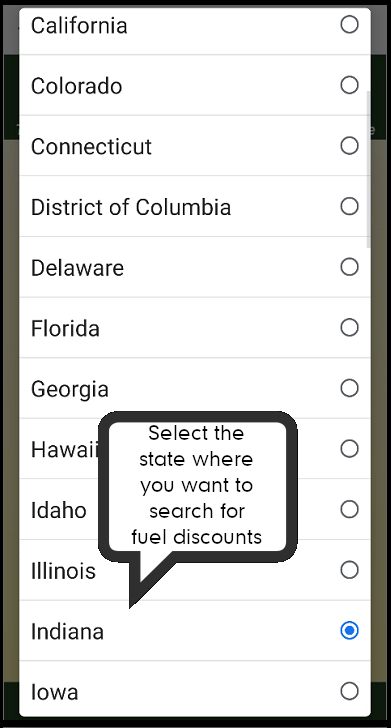Click the state list scrollbar
391x728 pixels.
point(369,169)
